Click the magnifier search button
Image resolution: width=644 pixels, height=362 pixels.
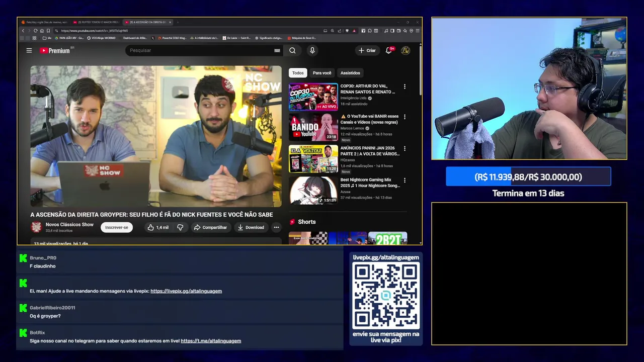tap(292, 50)
